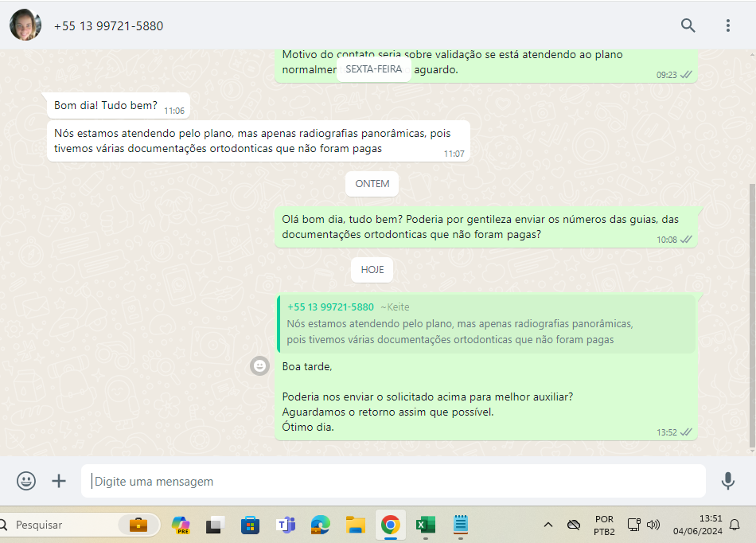This screenshot has height=543, width=756.
Task: Open contact info for +55 13 99721-5880
Action: pos(108,26)
